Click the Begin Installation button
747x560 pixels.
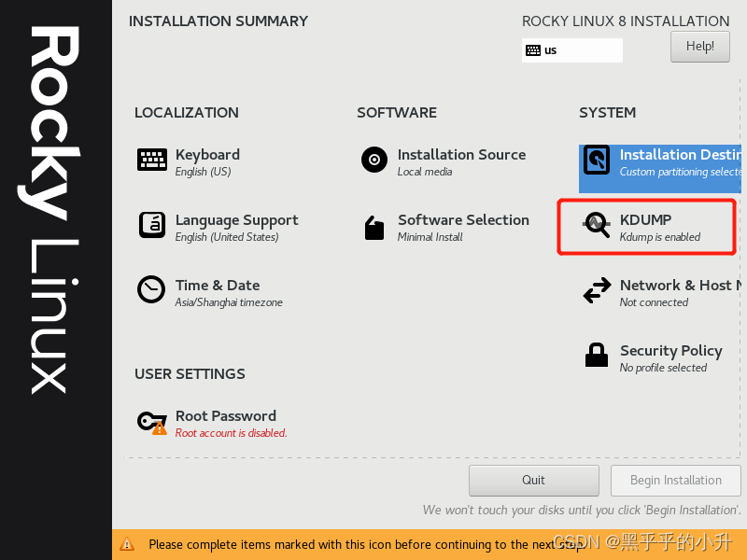(675, 481)
